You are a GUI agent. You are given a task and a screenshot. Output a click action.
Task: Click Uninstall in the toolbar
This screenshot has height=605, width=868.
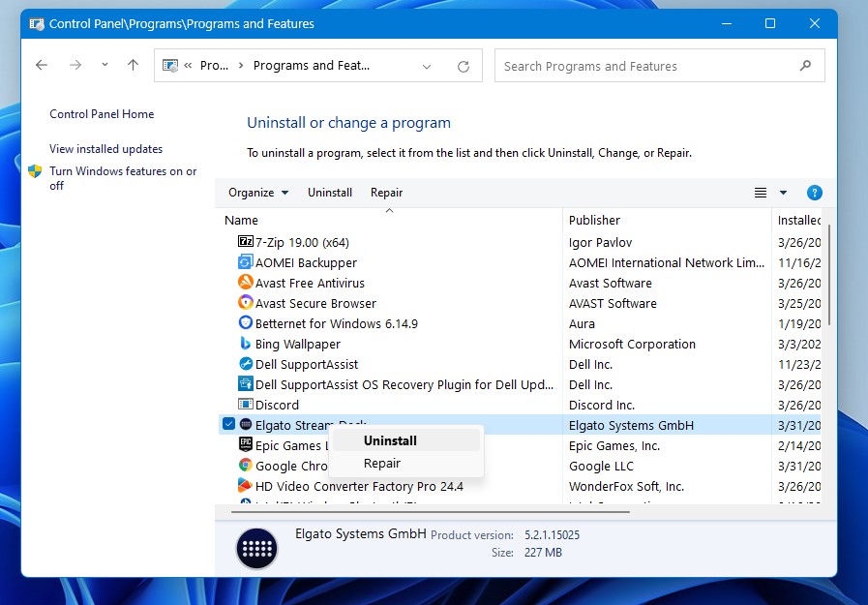330,193
